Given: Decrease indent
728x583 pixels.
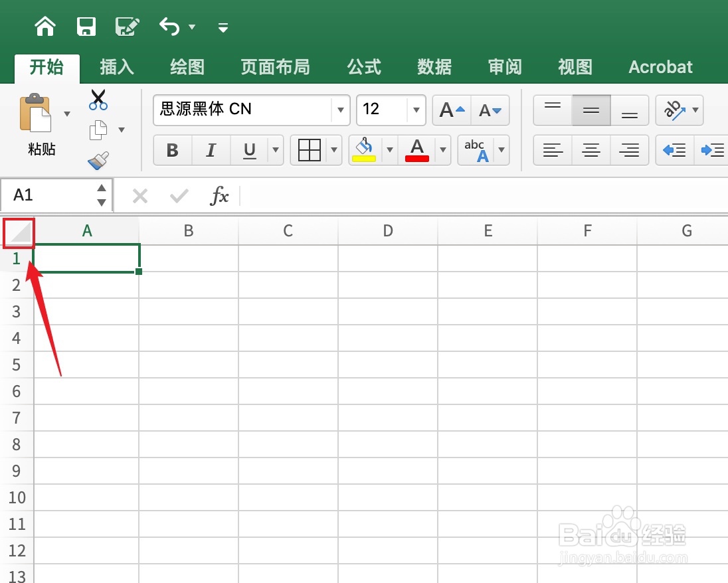Looking at the screenshot, I should [x=675, y=150].
